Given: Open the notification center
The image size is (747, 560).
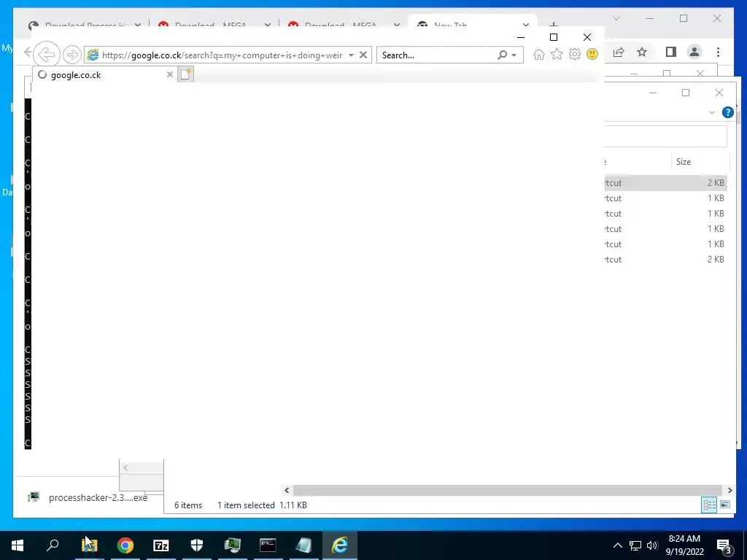Looking at the screenshot, I should pos(724,545).
